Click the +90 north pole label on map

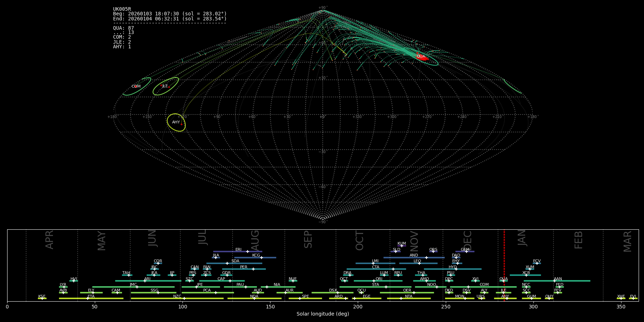pyautogui.click(x=322, y=8)
